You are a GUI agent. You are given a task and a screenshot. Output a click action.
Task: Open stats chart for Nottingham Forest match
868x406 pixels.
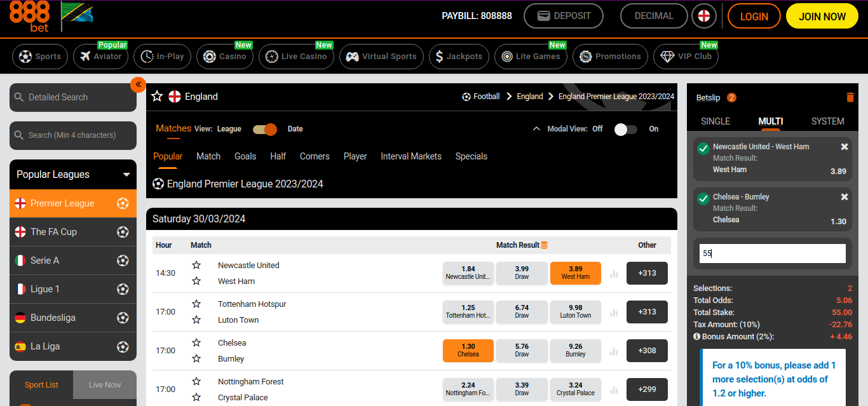tap(614, 390)
